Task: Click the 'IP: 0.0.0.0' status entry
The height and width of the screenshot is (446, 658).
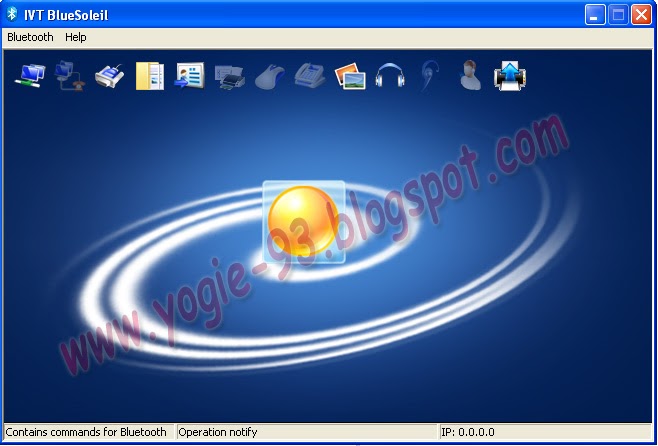Action: click(x=468, y=432)
